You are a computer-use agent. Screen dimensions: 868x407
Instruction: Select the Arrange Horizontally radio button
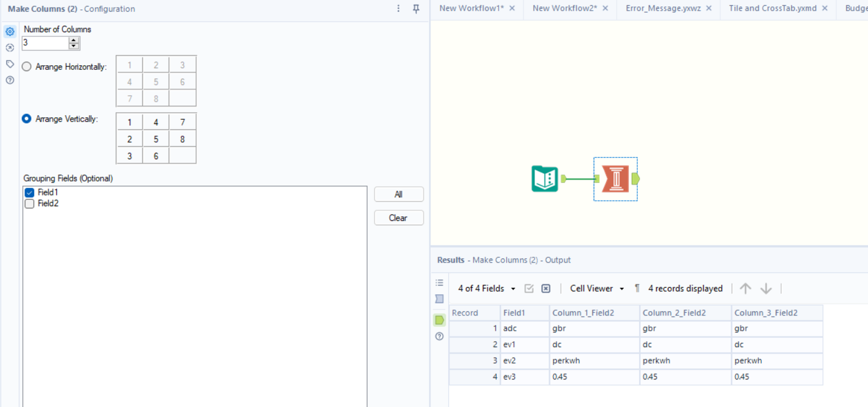click(26, 66)
